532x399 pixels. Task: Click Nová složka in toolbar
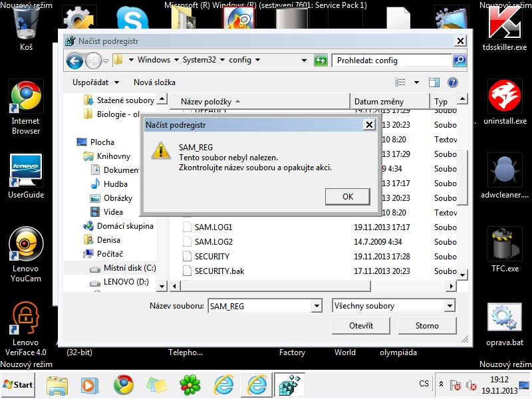tap(154, 82)
